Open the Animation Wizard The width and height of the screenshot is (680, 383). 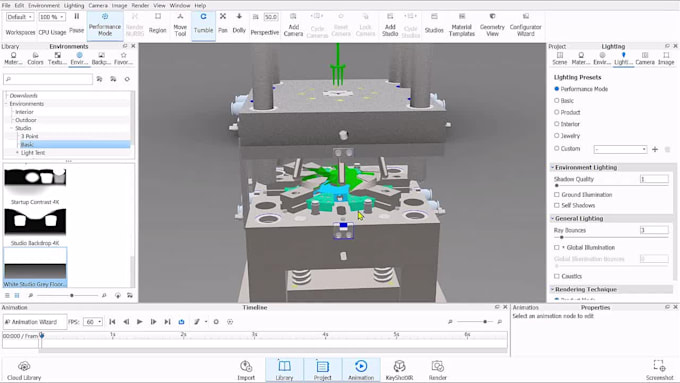35,322
